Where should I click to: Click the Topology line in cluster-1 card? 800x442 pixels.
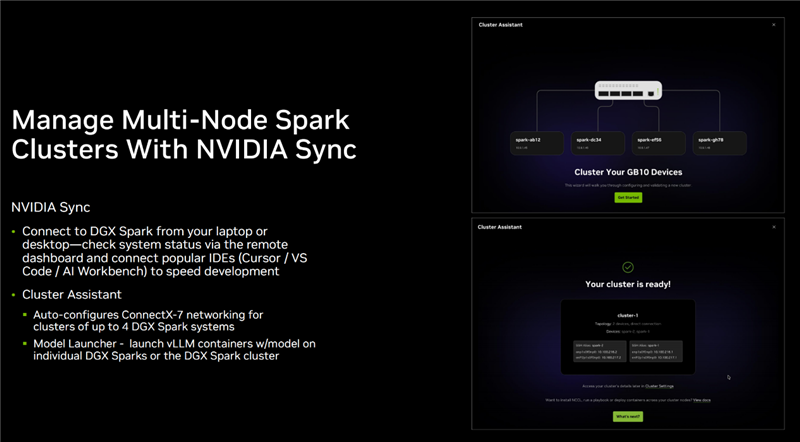tap(628, 324)
